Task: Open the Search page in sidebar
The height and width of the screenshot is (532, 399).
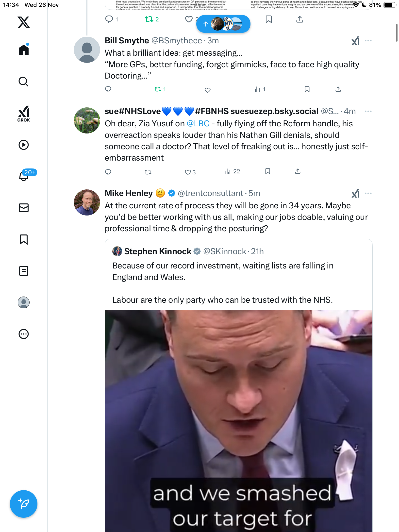Action: pos(24,82)
